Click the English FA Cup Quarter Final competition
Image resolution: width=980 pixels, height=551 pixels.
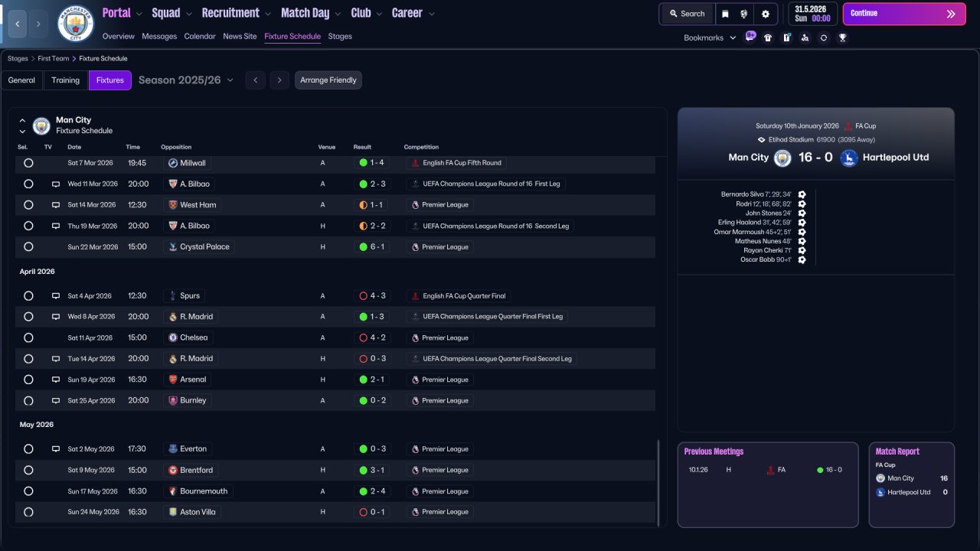coord(458,296)
